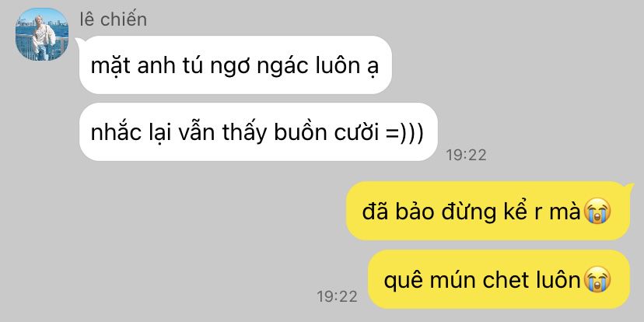Image resolution: width=644 pixels, height=322 pixels.
Task: Click the crying emoji after 'chet luôn'
Action: 597,280
